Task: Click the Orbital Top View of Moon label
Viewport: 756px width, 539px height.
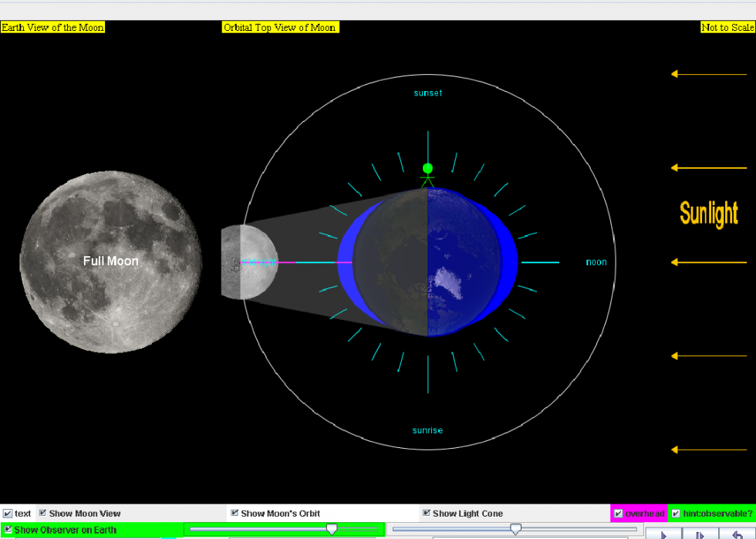Action: [280, 28]
